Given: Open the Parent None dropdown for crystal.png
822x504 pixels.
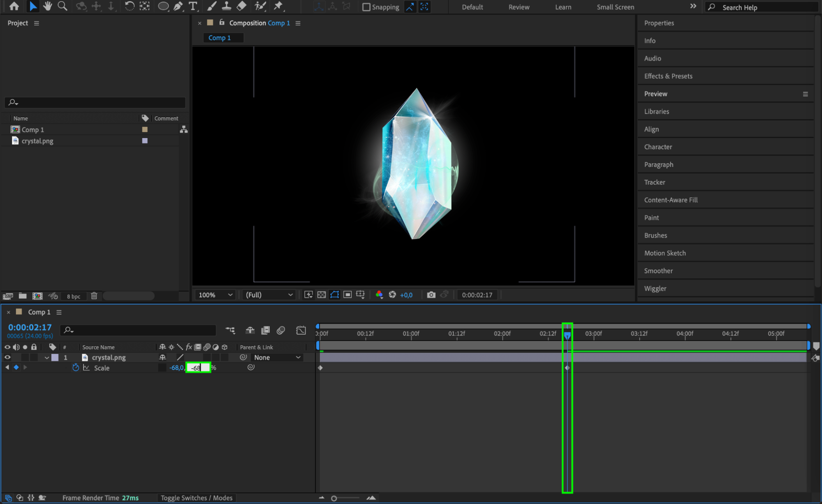Looking at the screenshot, I should tap(277, 357).
